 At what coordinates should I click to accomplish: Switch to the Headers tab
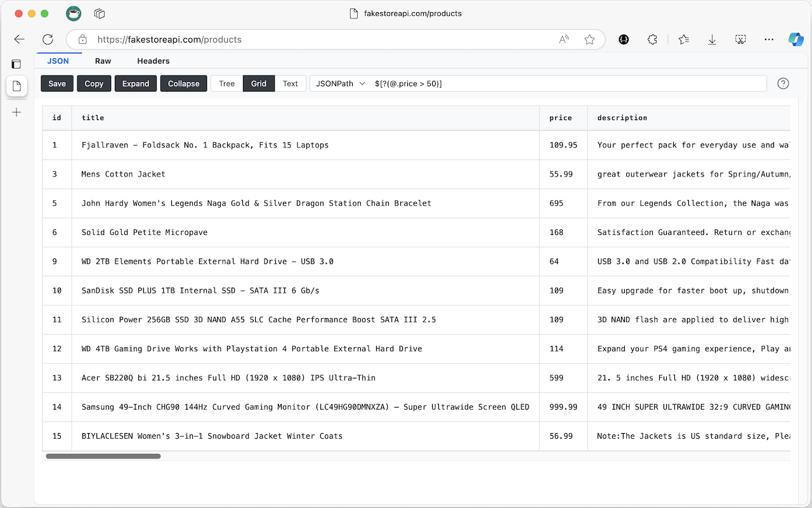(154, 61)
